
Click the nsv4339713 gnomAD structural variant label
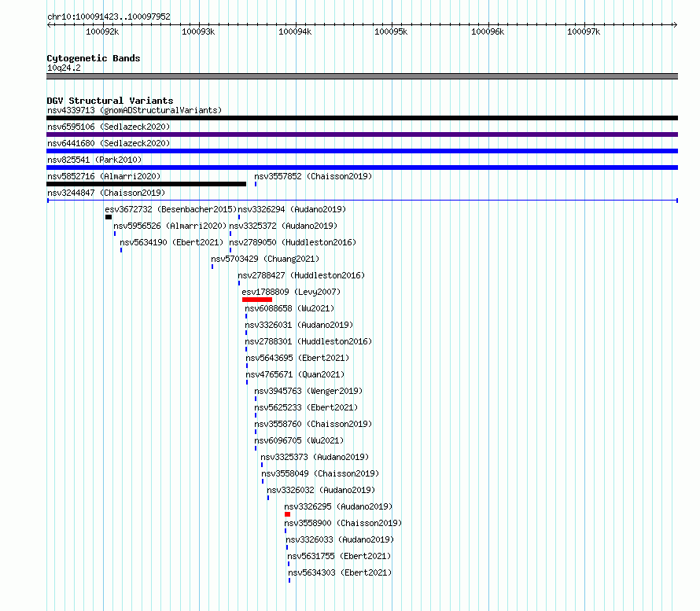(134, 110)
